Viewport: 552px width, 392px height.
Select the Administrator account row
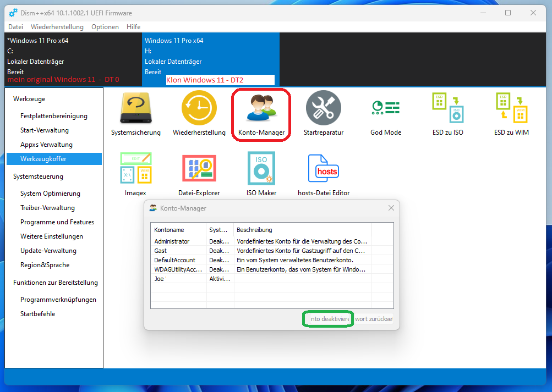pyautogui.click(x=272, y=241)
